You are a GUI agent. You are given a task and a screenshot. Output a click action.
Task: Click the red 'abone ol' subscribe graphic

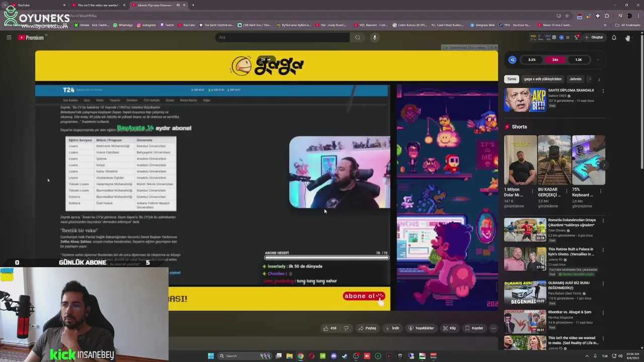(x=364, y=296)
